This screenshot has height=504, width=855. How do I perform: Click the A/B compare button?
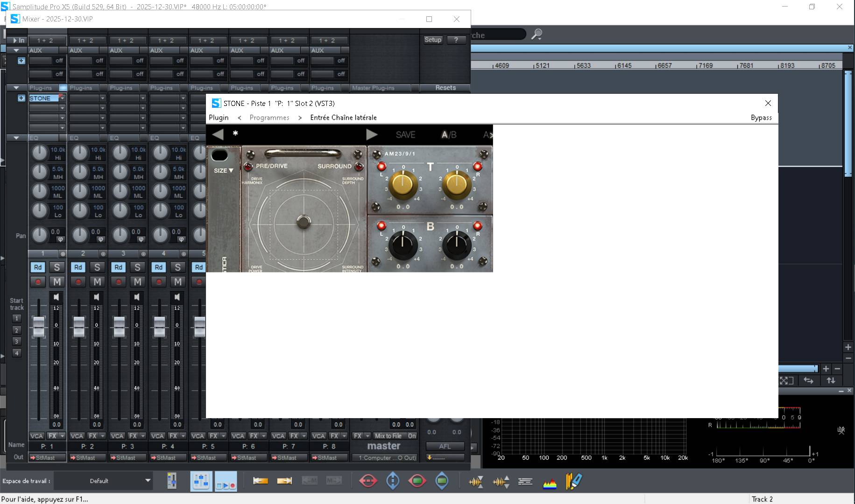point(449,135)
